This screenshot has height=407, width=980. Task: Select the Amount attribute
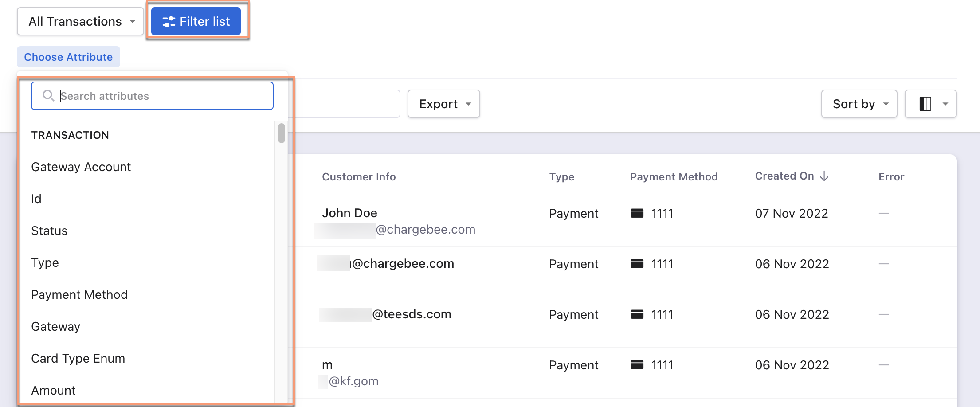pyautogui.click(x=53, y=390)
